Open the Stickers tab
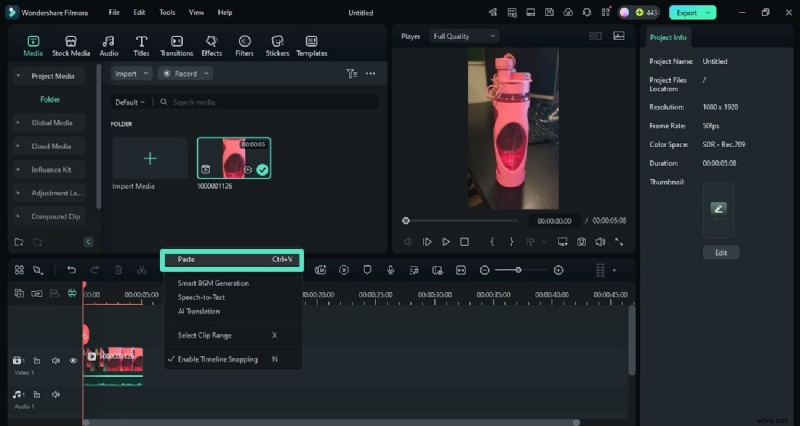This screenshot has height=426, width=800. click(277, 46)
